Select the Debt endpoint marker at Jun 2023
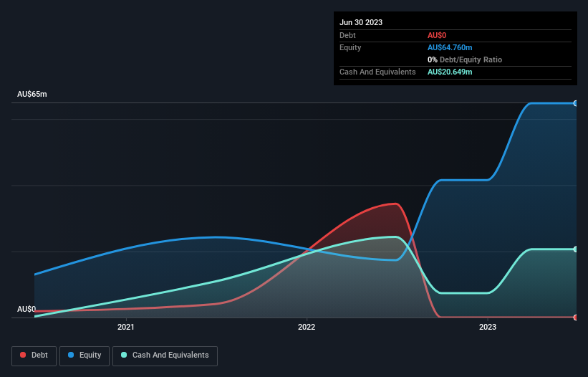588x377 pixels. [x=576, y=318]
